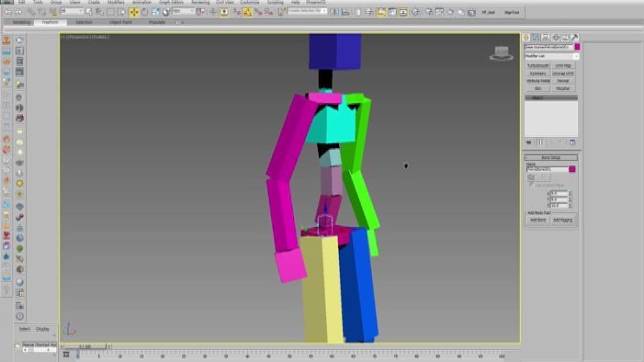Click the Unlink Selection icon
This screenshot has width=644, height=362.
[x=42, y=12]
